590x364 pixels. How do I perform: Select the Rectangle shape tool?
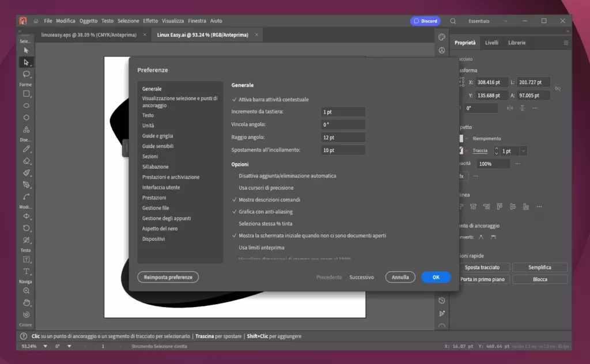tap(26, 94)
